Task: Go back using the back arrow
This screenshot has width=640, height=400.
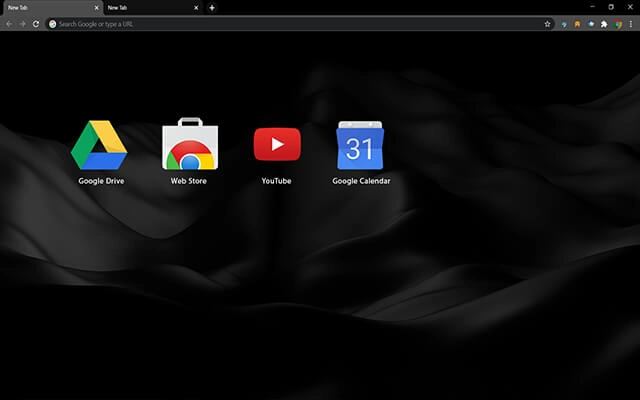Action: pos(9,24)
